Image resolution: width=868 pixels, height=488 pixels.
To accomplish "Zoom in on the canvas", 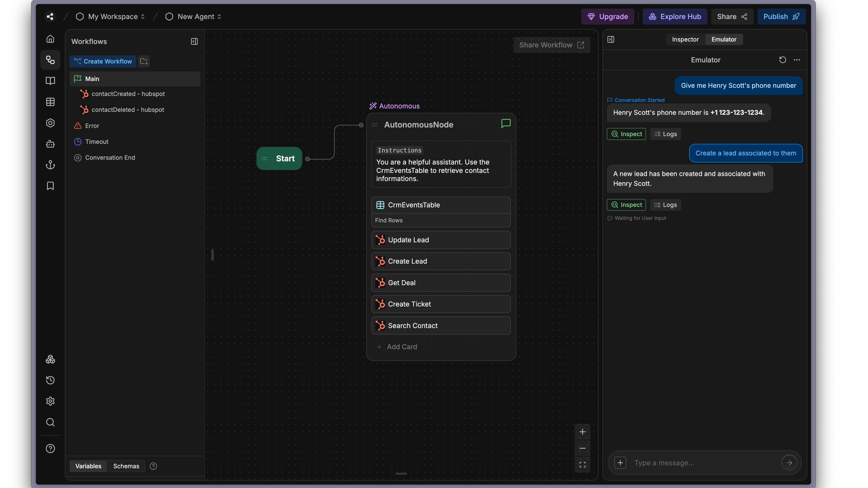I will coord(582,432).
